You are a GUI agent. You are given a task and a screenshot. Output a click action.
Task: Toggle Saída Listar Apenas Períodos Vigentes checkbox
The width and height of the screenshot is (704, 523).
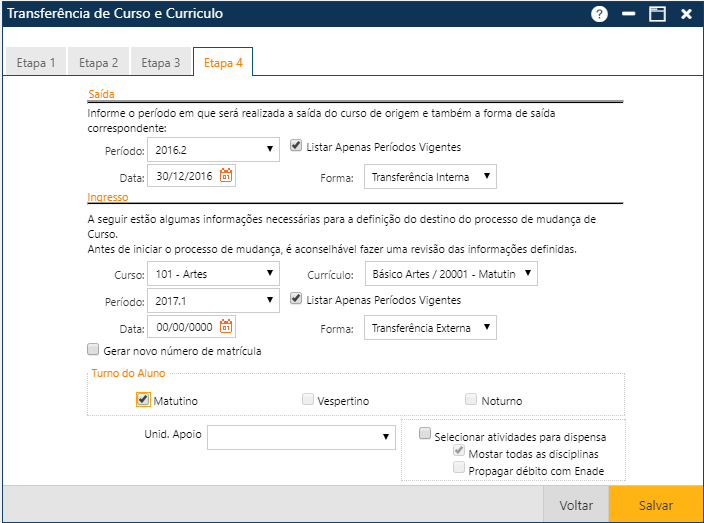click(x=295, y=145)
